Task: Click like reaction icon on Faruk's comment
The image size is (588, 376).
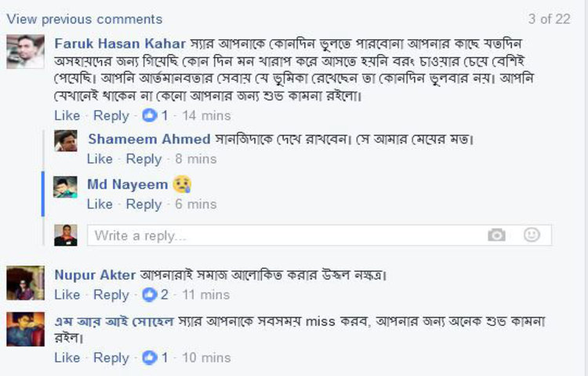Action: pos(150,116)
